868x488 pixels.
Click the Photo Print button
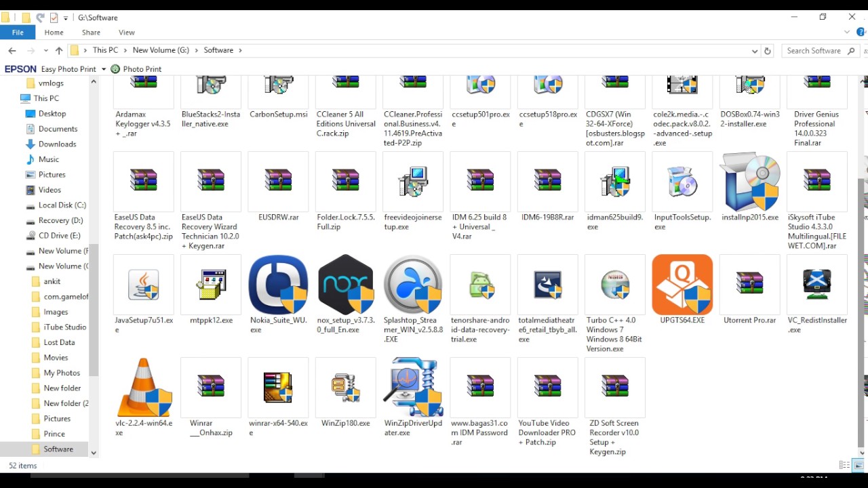[x=136, y=69]
